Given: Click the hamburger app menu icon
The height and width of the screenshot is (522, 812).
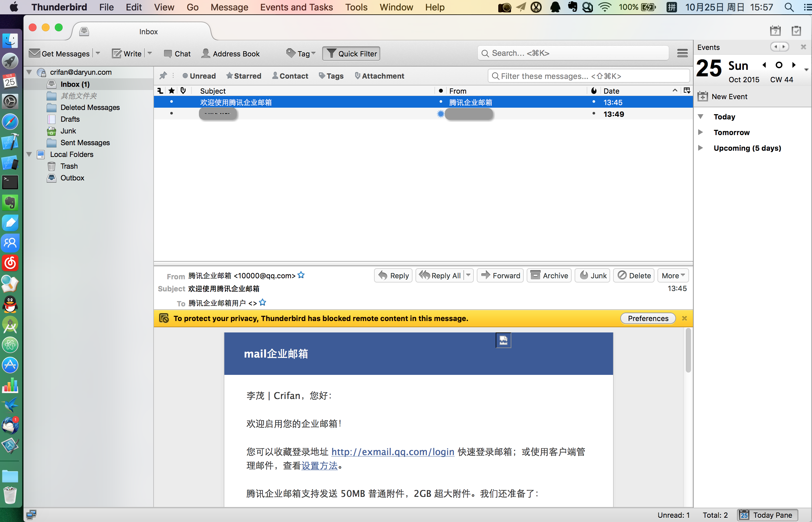Looking at the screenshot, I should (x=682, y=53).
